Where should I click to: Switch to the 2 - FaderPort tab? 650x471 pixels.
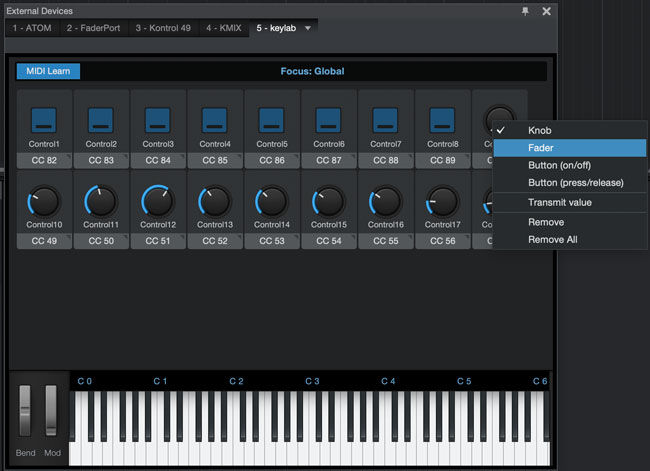[x=93, y=28]
